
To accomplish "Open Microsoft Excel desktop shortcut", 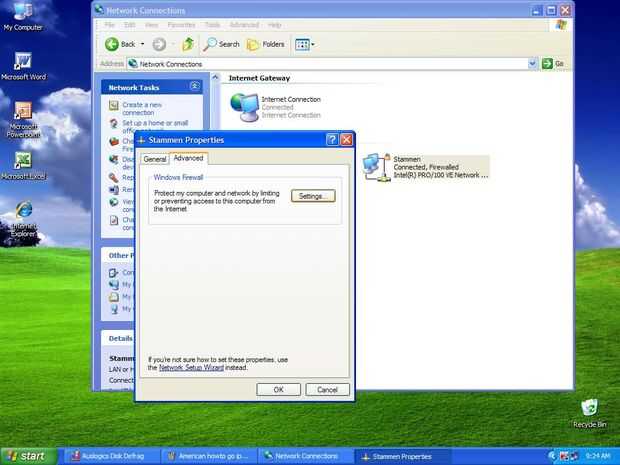I will pos(23,166).
